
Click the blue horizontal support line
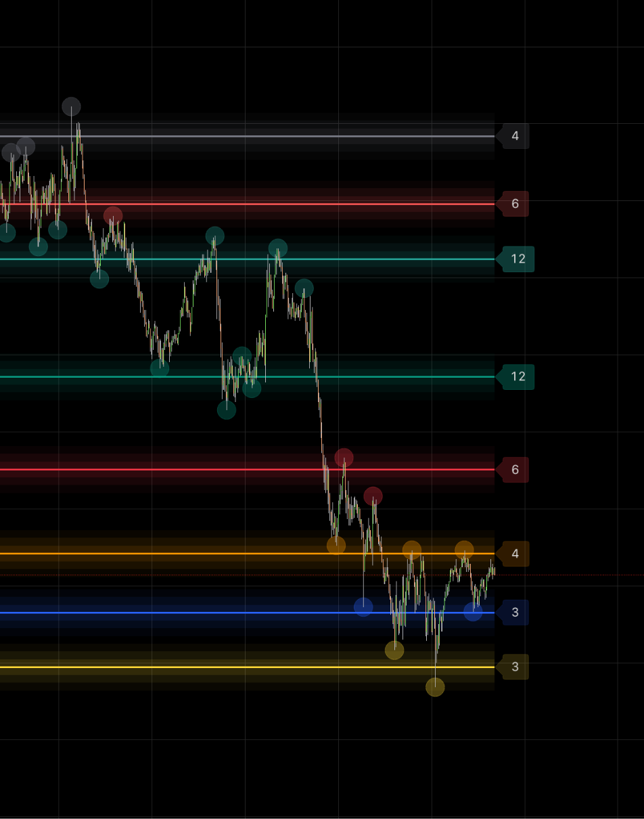click(x=203, y=613)
